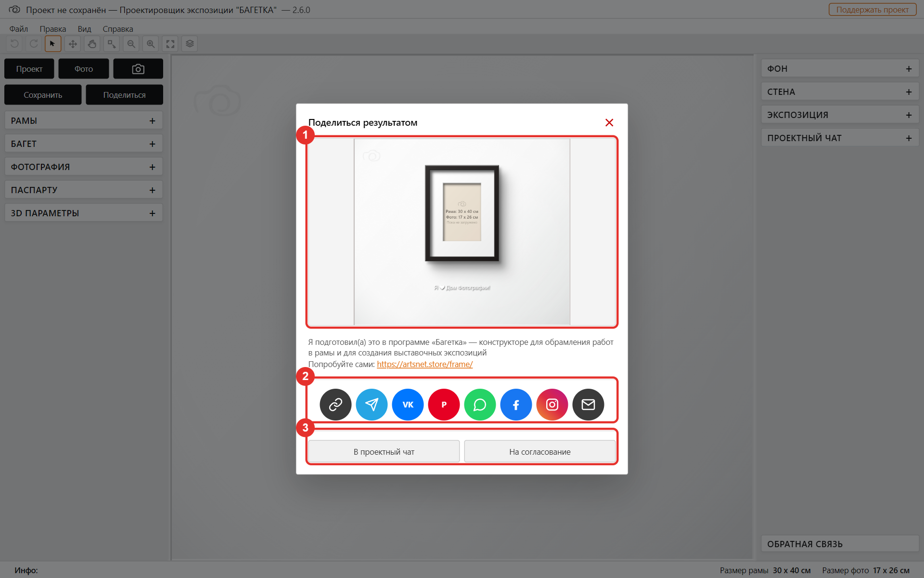This screenshot has width=924, height=578.
Task: Open the Вид menu
Action: pyautogui.click(x=85, y=29)
